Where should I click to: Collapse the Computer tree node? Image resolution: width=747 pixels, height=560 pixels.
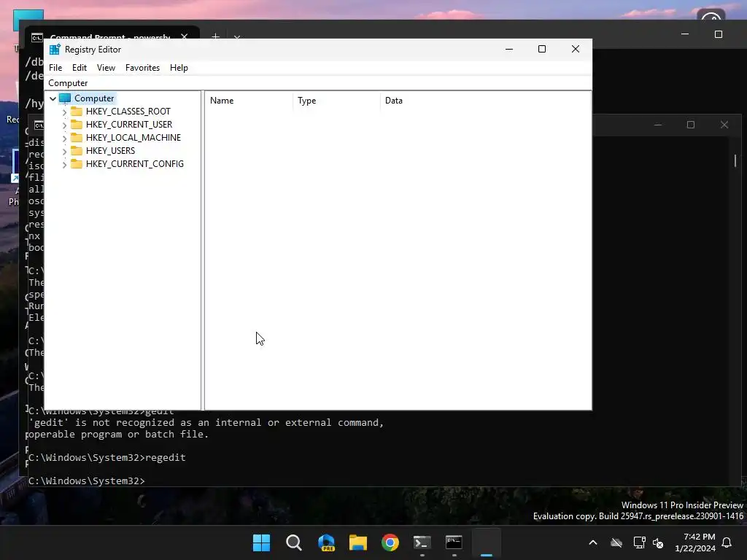pyautogui.click(x=53, y=98)
